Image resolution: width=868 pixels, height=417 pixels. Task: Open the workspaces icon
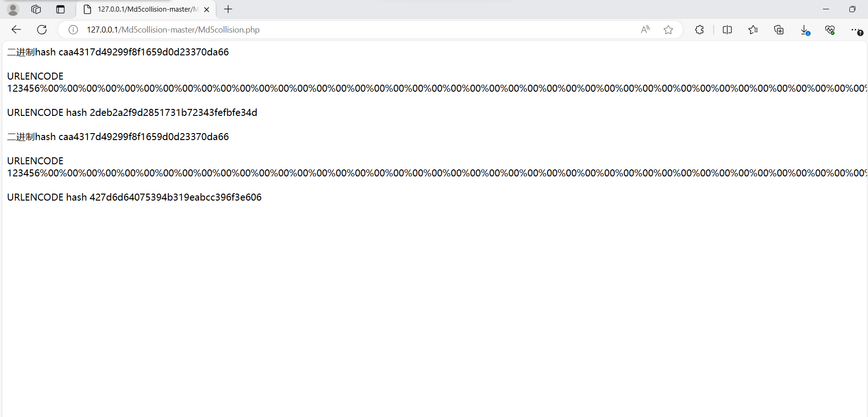(x=36, y=9)
